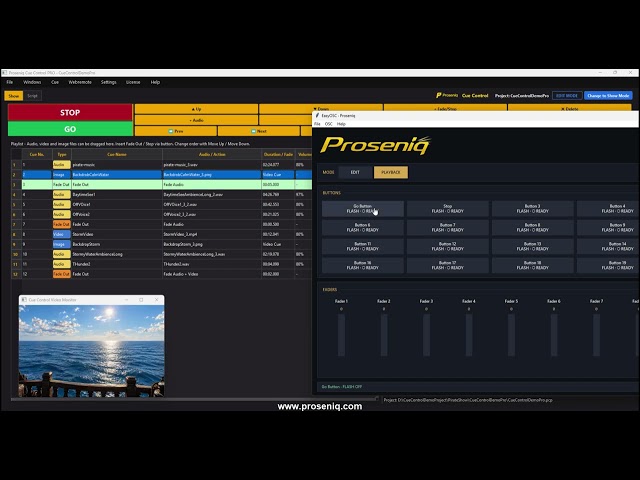Trigger Button 18 in EasyOSC
The width and height of the screenshot is (640, 480).
point(533,265)
